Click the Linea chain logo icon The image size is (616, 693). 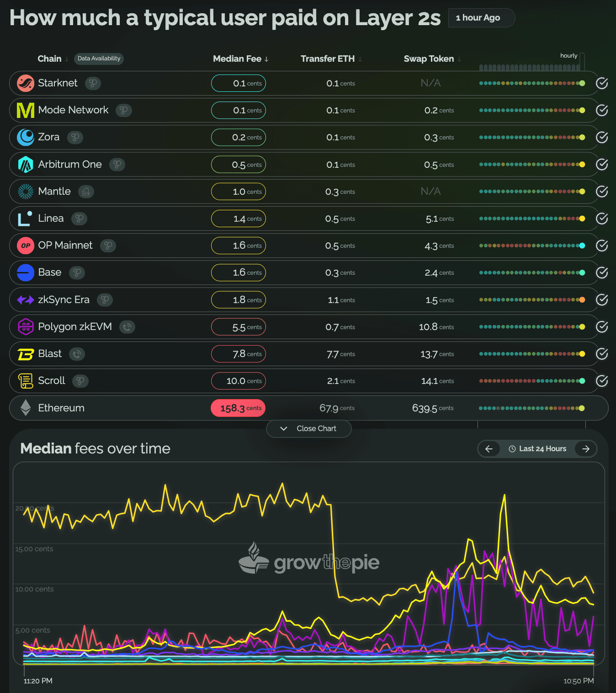(25, 219)
